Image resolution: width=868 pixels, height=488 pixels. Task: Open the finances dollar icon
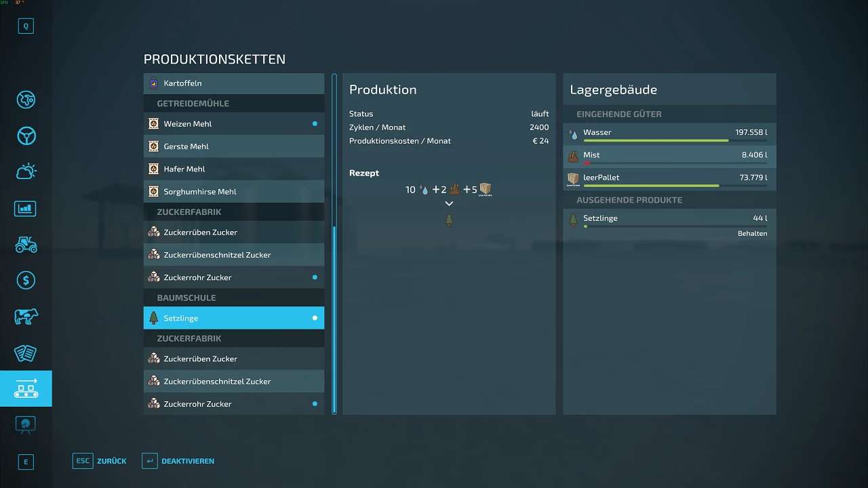(26, 281)
